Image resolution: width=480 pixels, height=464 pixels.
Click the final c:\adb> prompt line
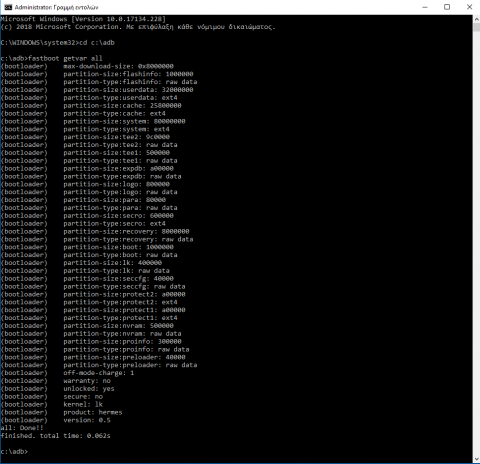(x=14, y=452)
